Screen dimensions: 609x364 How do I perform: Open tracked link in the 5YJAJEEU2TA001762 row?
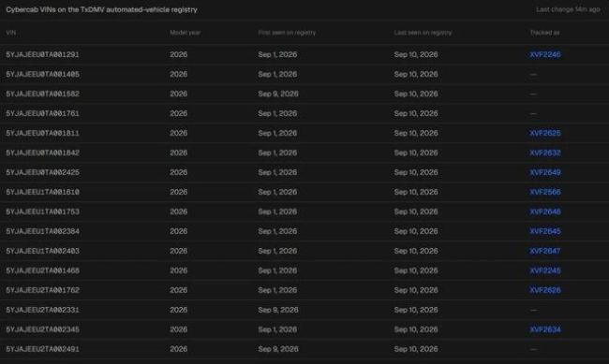click(x=545, y=290)
